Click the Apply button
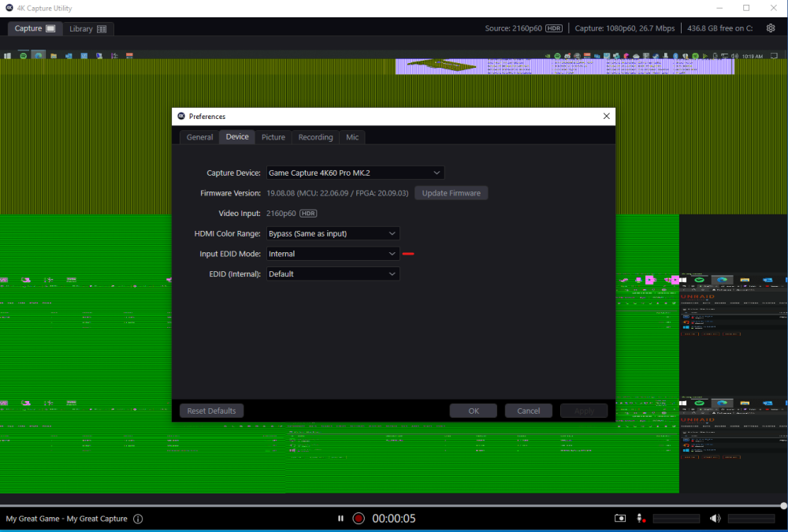Screen dimensions: 788x532 [584, 411]
